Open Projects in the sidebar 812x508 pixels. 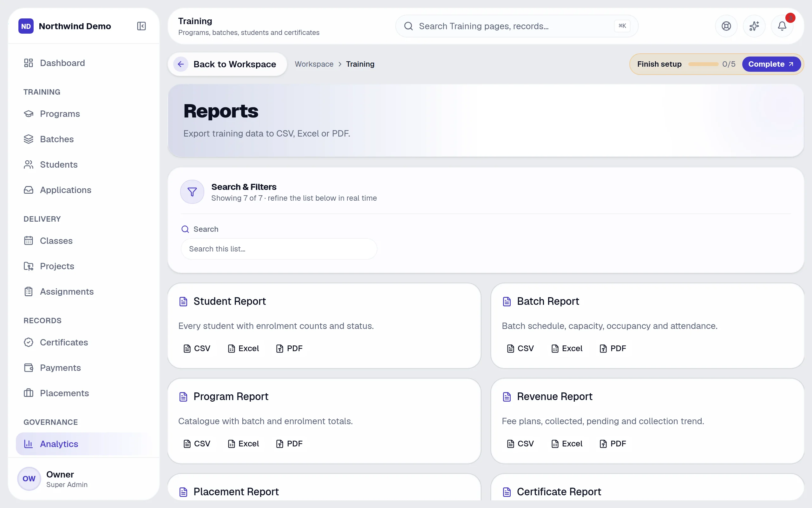pos(83,266)
